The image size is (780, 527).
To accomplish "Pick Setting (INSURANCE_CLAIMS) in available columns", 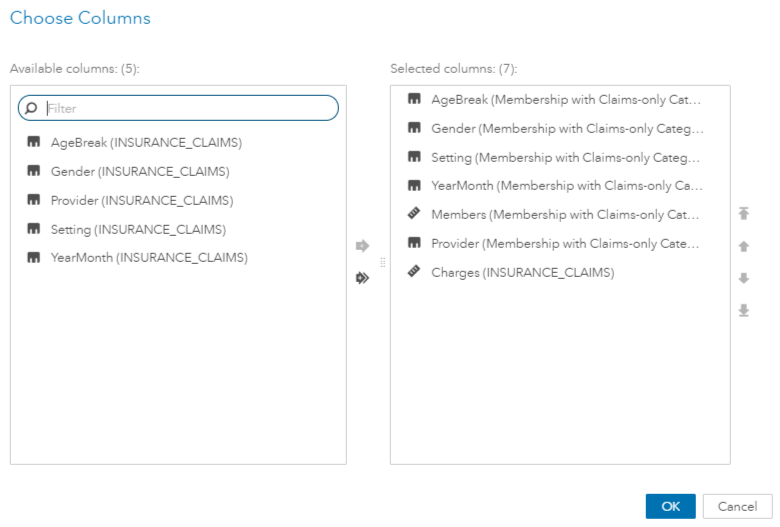I will [x=138, y=229].
